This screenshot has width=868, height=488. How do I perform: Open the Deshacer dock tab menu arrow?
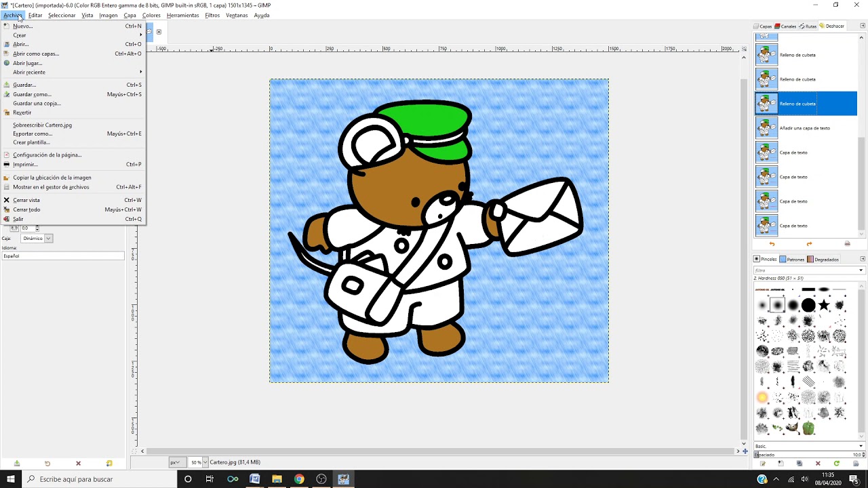click(863, 26)
